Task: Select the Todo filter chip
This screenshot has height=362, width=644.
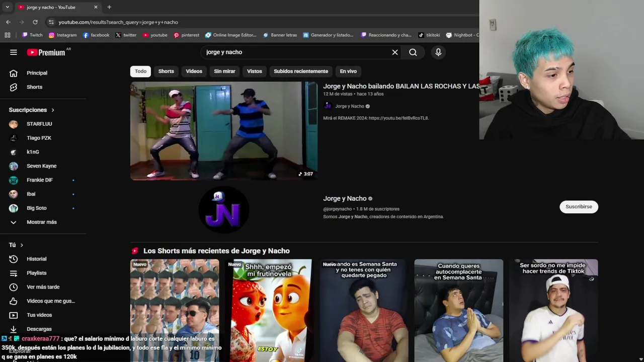Action: click(x=140, y=71)
